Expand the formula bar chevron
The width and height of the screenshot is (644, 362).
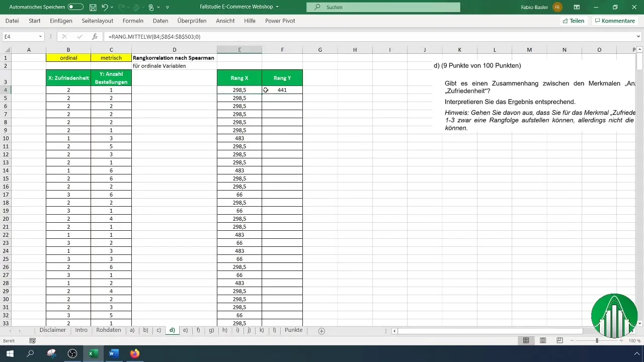pos(639,37)
